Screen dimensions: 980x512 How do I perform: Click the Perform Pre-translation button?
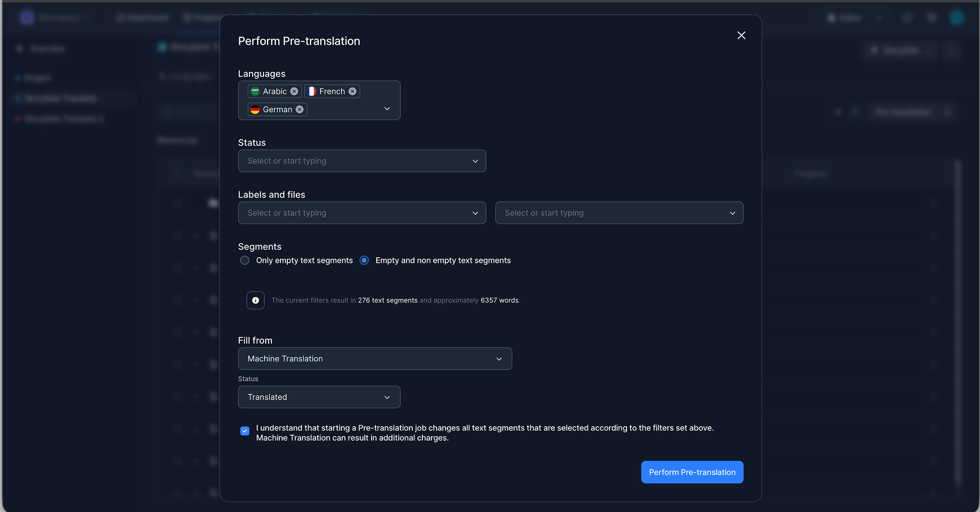click(x=692, y=472)
